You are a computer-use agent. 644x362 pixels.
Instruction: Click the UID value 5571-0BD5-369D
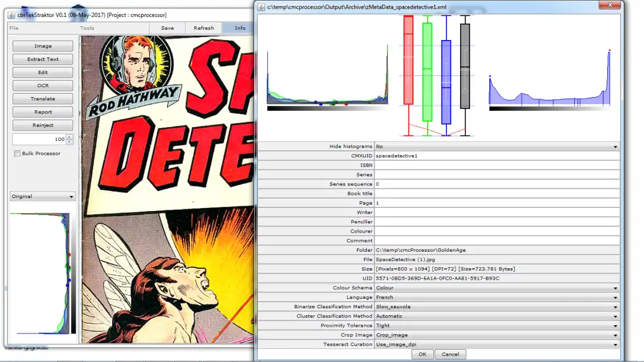click(496, 278)
